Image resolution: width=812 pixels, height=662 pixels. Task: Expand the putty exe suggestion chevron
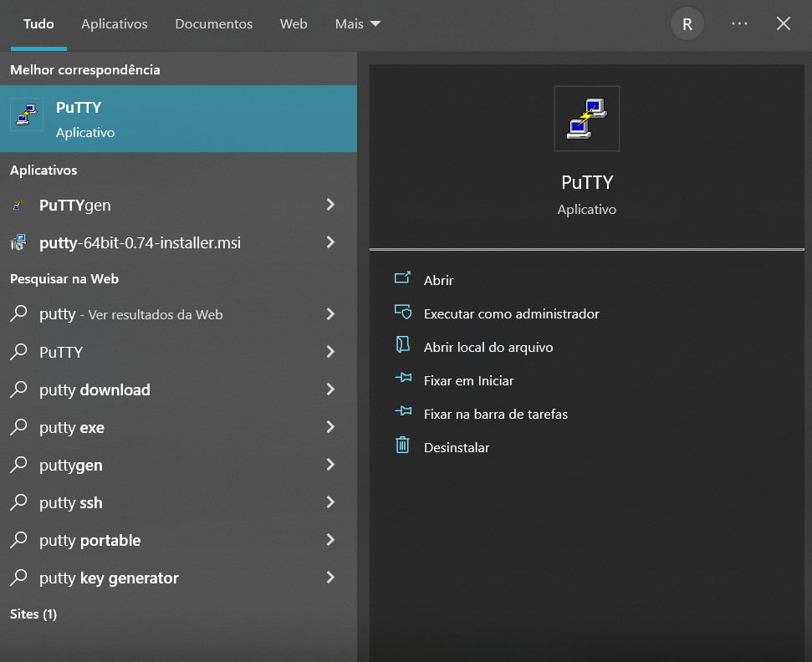[x=330, y=427]
